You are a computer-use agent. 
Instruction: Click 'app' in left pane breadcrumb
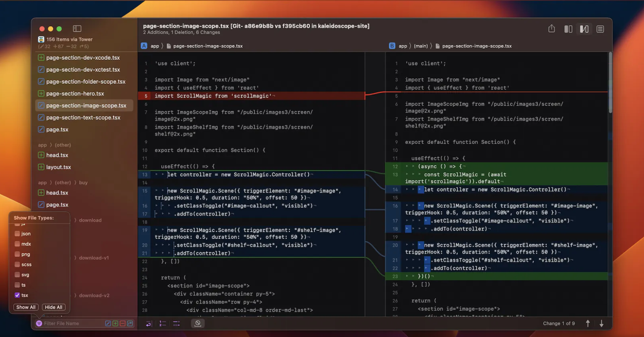[x=155, y=46]
